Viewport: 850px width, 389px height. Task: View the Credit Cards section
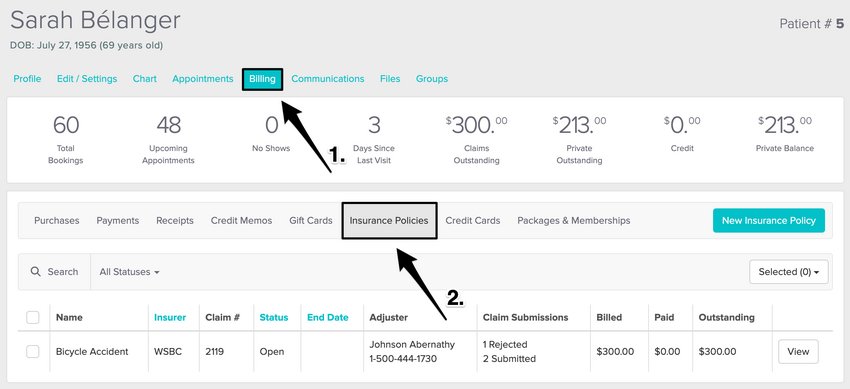click(473, 221)
